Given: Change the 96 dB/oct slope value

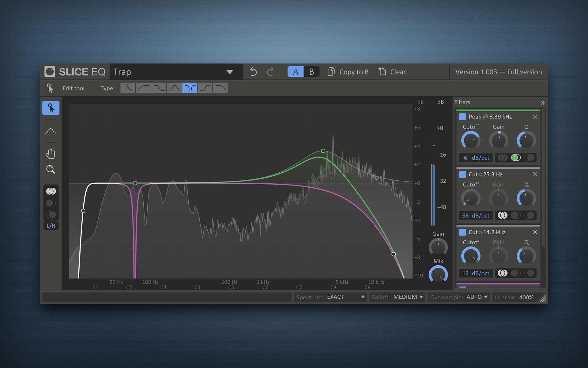Looking at the screenshot, I should pos(476,215).
